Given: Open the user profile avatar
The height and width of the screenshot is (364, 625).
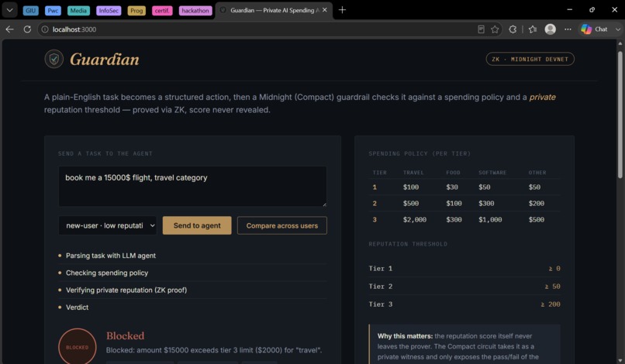Looking at the screenshot, I should click(550, 29).
